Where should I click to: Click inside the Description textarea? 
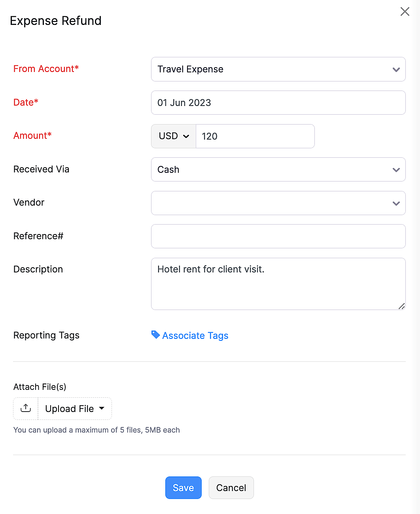tap(278, 284)
